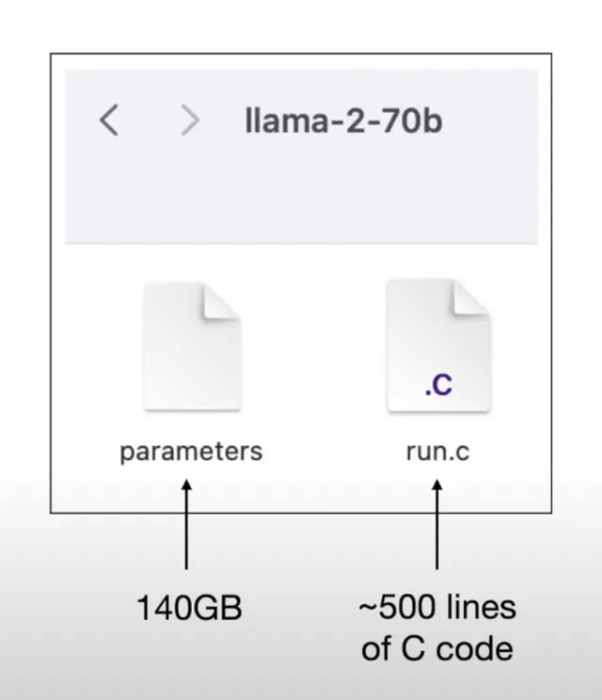Go forward with the right chevron
The width and height of the screenshot is (602, 700).
pos(190,120)
